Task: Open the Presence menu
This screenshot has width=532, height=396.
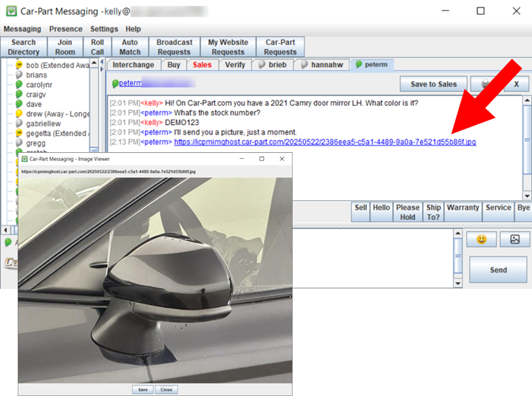Action: coord(66,29)
